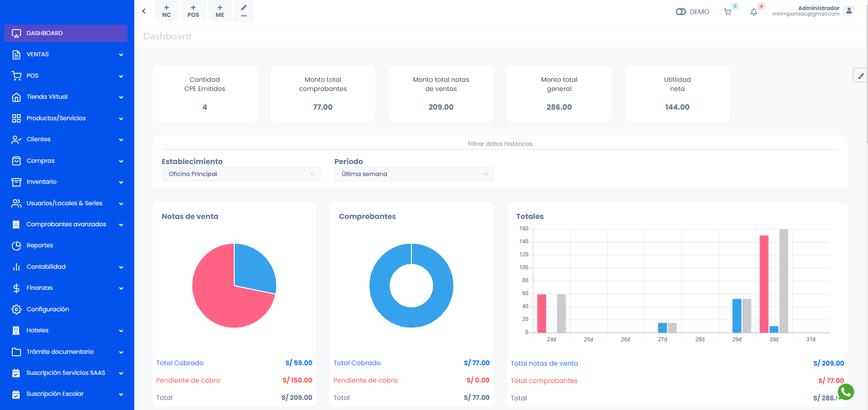868x410 pixels.
Task: Click the Dashboard page title
Action: coord(167,37)
